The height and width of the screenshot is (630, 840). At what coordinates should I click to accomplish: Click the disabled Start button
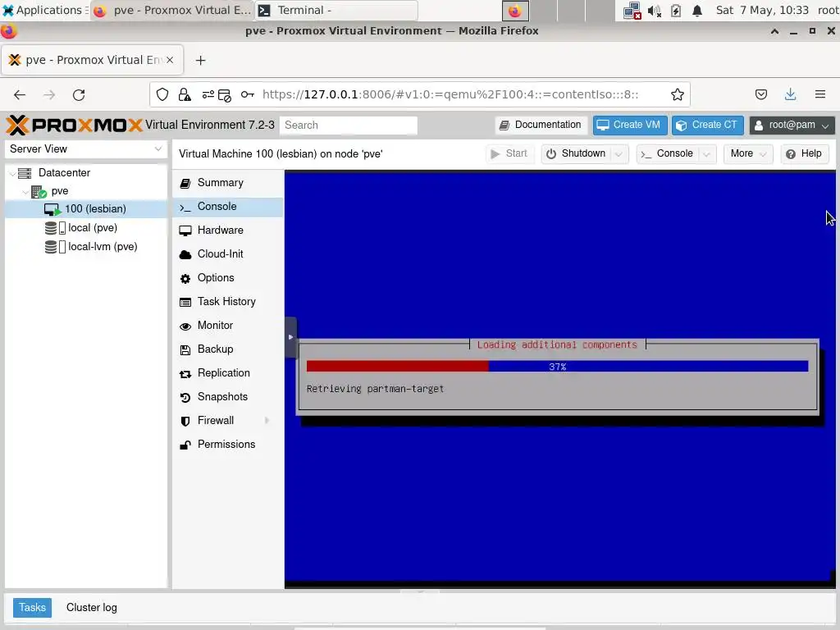coord(509,153)
